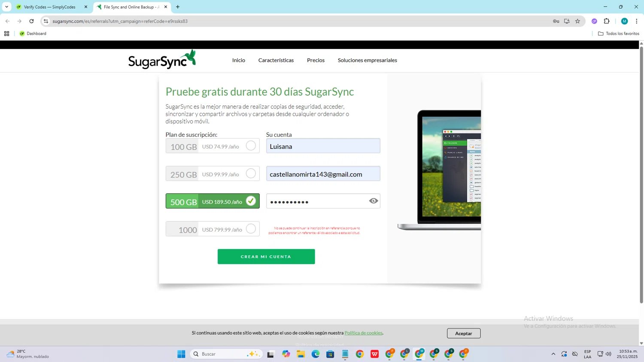644x362 pixels.
Task: Close the Verify Codes tab
Action: [x=85, y=7]
